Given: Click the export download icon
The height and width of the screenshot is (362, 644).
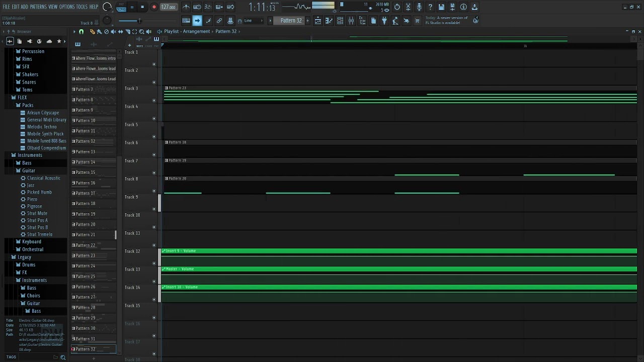Looking at the screenshot, I should [474, 7].
